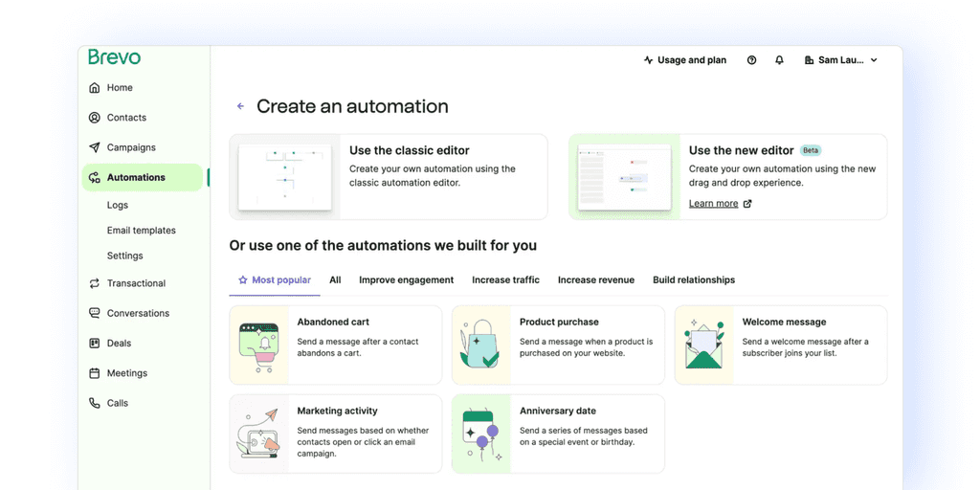Open the Deals sidebar icon
The width and height of the screenshot is (980, 490).
pyautogui.click(x=95, y=344)
